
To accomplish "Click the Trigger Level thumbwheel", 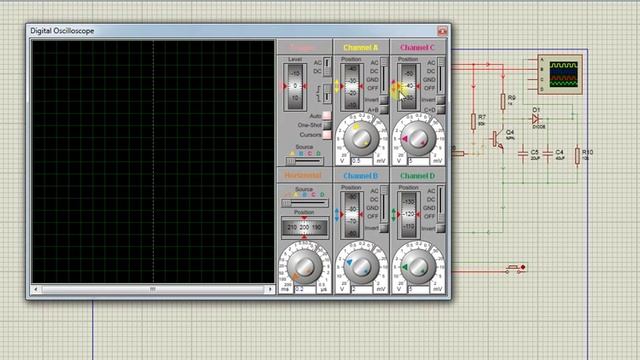I will [295, 86].
